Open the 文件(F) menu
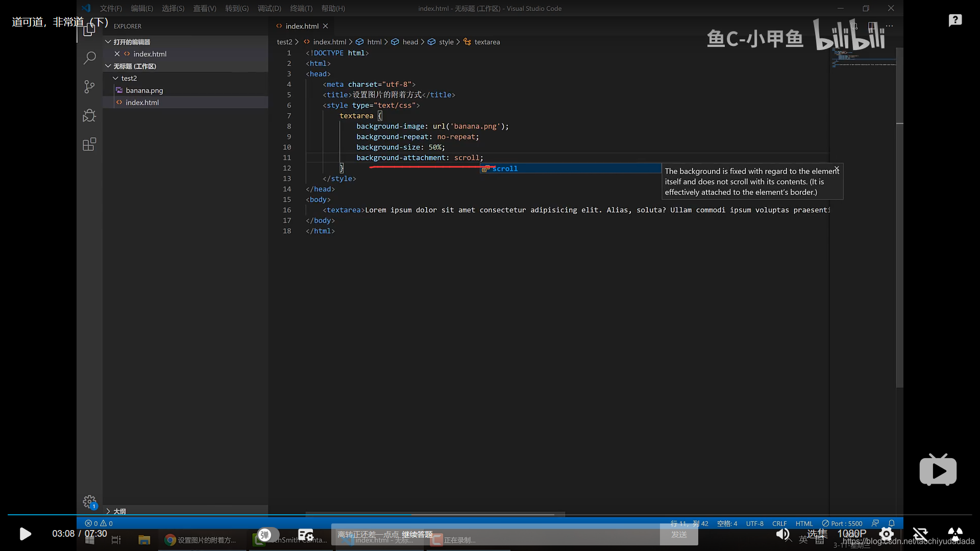The height and width of the screenshot is (551, 980). (x=111, y=8)
